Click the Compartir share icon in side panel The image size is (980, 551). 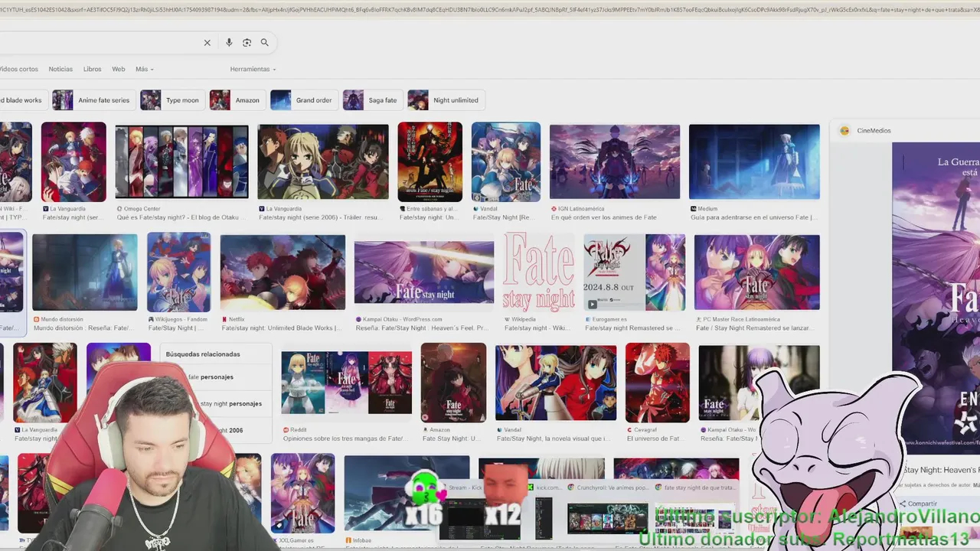[x=902, y=504]
